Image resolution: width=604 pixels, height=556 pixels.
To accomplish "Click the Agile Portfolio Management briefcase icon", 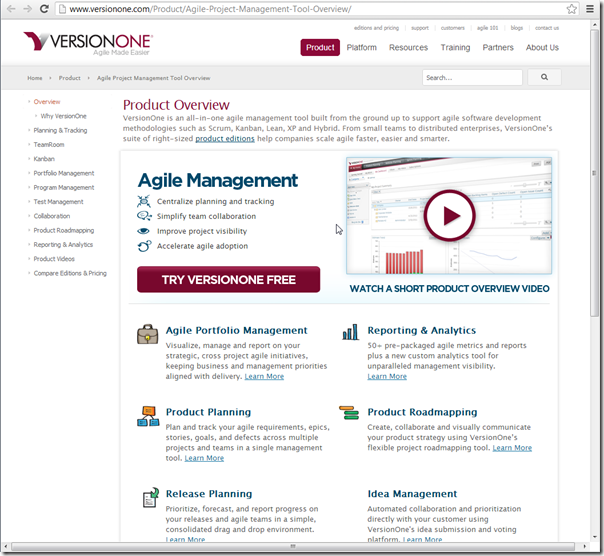I will pyautogui.click(x=148, y=334).
